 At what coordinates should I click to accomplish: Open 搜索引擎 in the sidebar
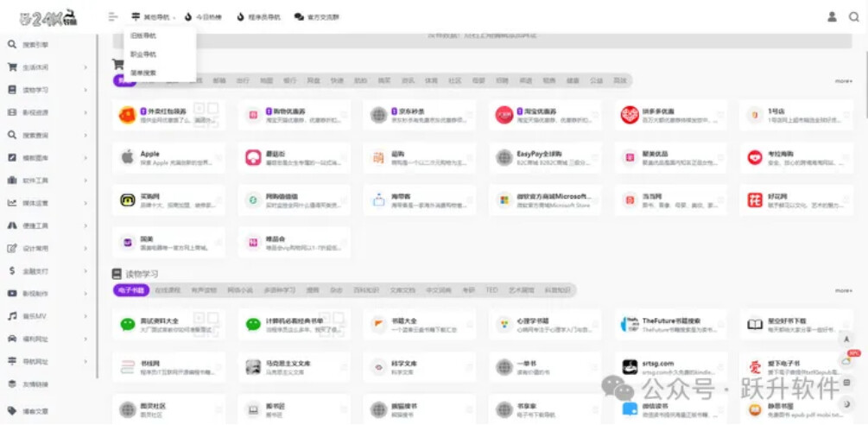point(35,44)
